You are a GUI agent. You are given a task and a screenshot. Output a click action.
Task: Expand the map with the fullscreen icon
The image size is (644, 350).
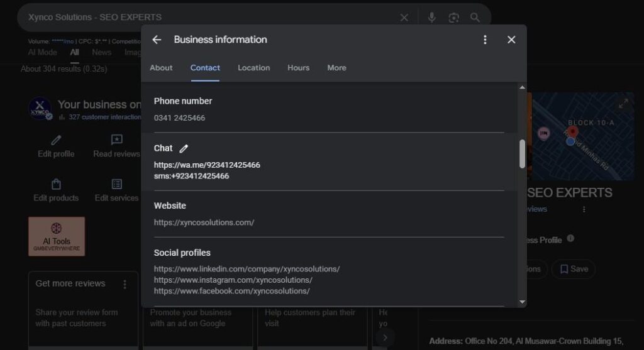tap(623, 104)
